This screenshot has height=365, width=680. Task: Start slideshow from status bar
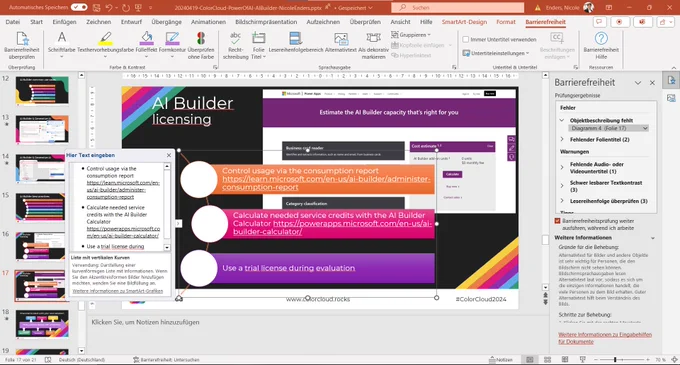pos(582,360)
